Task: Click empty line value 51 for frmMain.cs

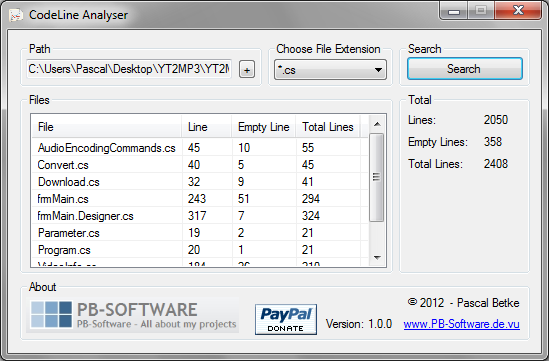Action: coord(243,199)
